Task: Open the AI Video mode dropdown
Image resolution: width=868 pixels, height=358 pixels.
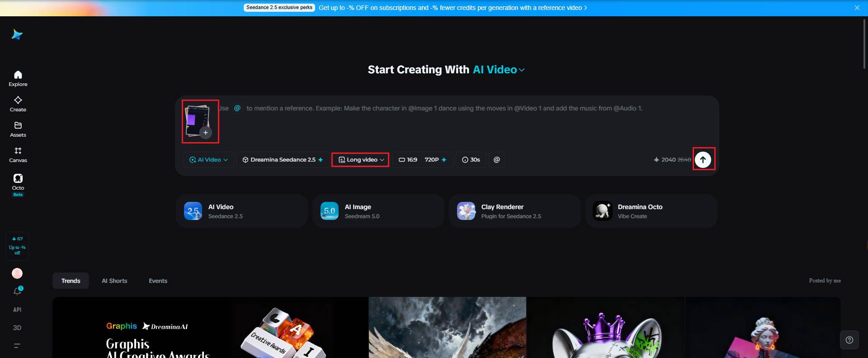Action: pos(208,160)
